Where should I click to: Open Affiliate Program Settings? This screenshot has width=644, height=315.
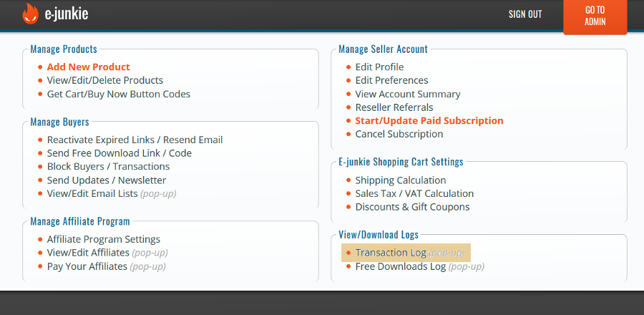[x=103, y=239]
